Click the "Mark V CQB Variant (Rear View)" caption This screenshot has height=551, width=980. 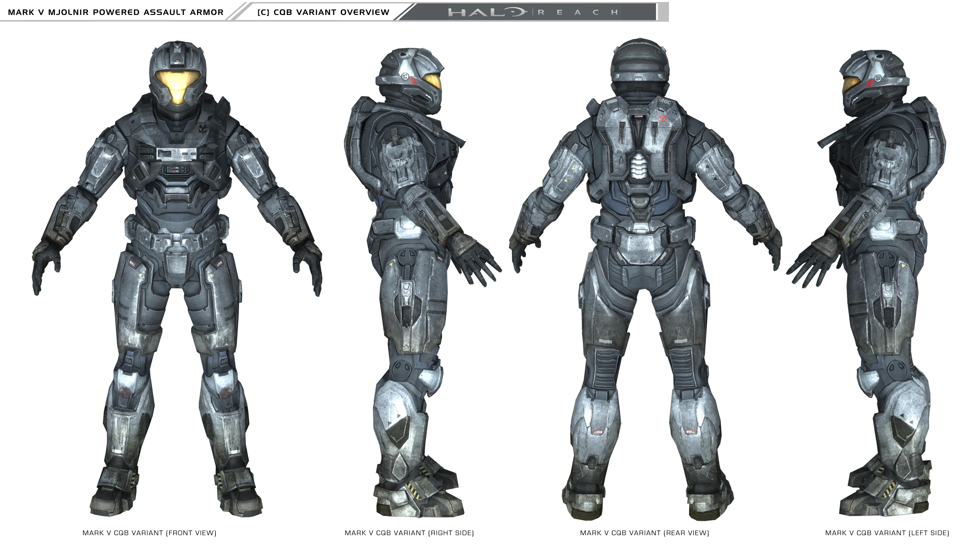tap(644, 533)
